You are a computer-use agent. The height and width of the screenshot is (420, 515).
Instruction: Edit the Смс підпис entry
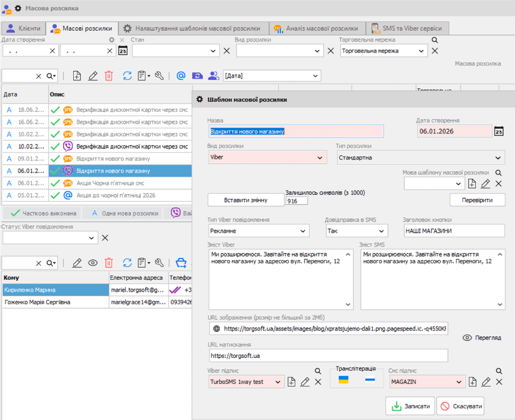[x=486, y=382]
